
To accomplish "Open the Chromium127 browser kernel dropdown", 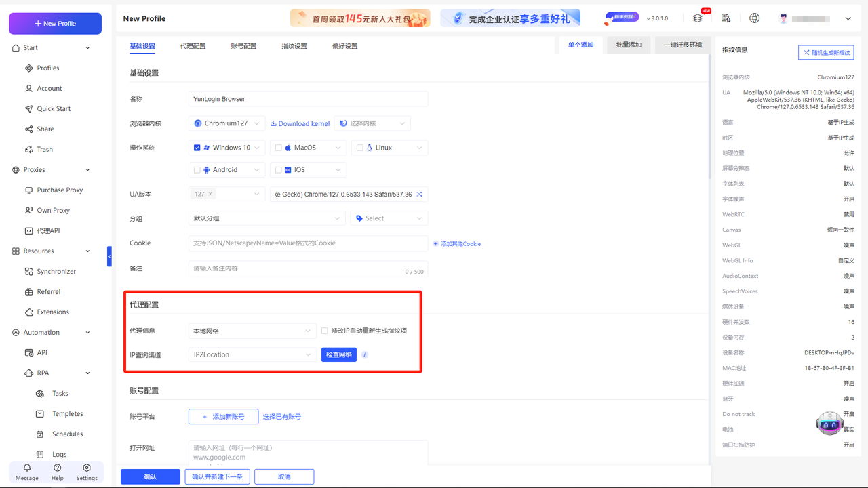I will pyautogui.click(x=226, y=123).
